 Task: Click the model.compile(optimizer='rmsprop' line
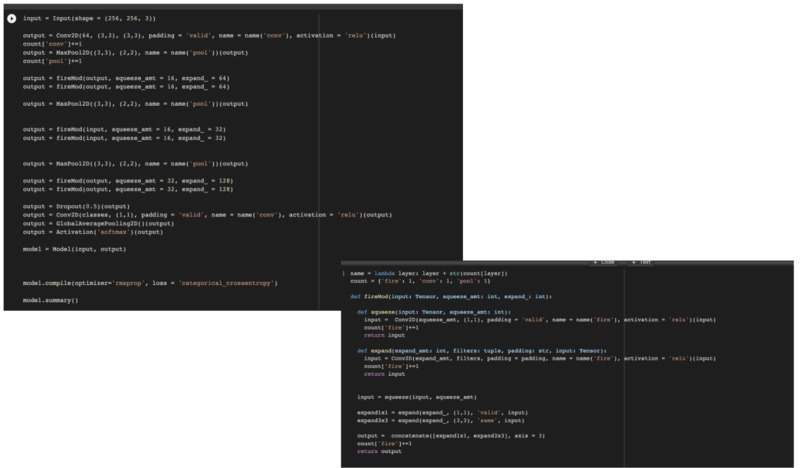pyautogui.click(x=150, y=283)
